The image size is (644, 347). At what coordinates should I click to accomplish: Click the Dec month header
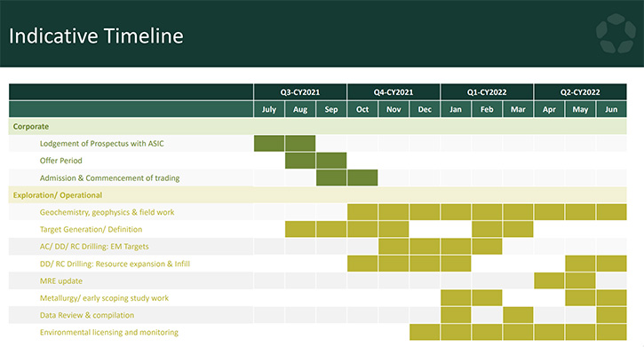pyautogui.click(x=425, y=109)
